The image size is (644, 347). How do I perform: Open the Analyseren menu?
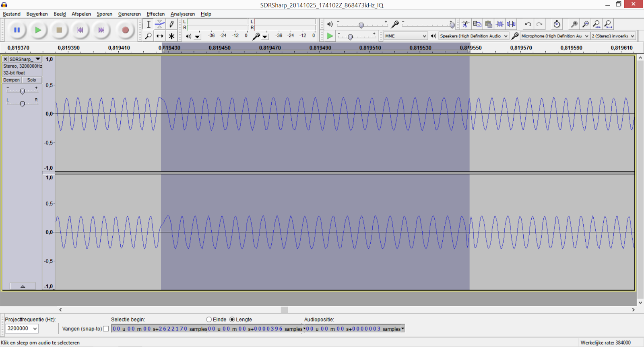[182, 14]
